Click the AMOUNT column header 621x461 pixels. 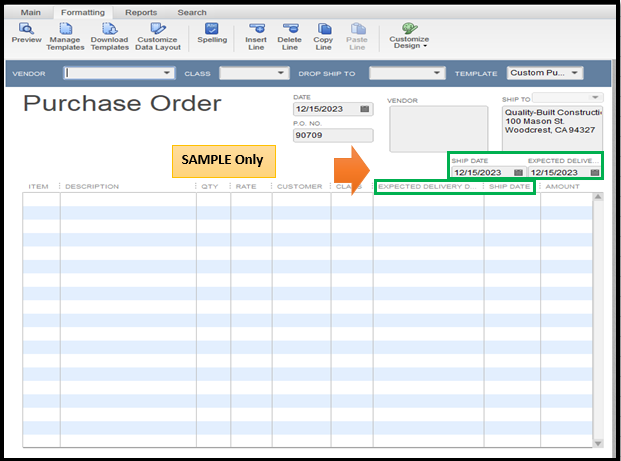[562, 187]
